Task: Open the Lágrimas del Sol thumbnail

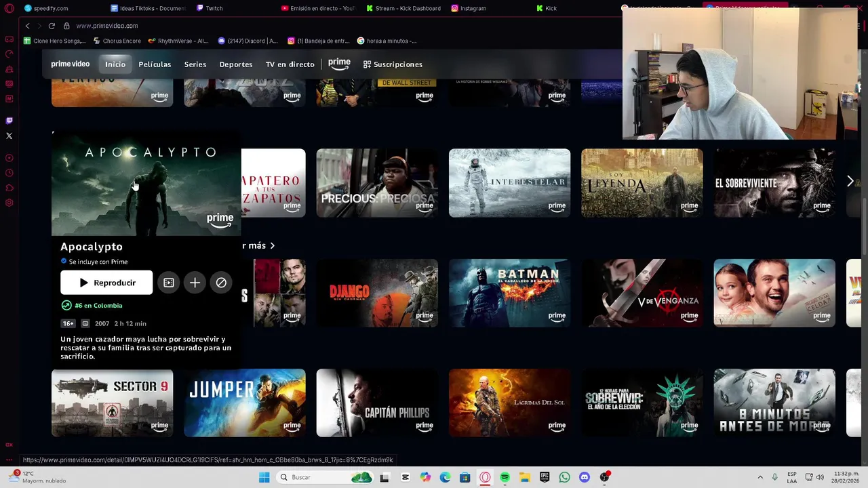Action: 509,403
